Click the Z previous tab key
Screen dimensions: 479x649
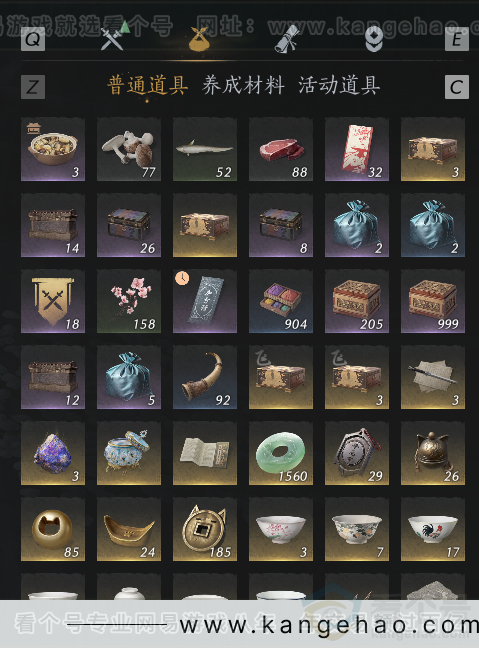pos(33,87)
